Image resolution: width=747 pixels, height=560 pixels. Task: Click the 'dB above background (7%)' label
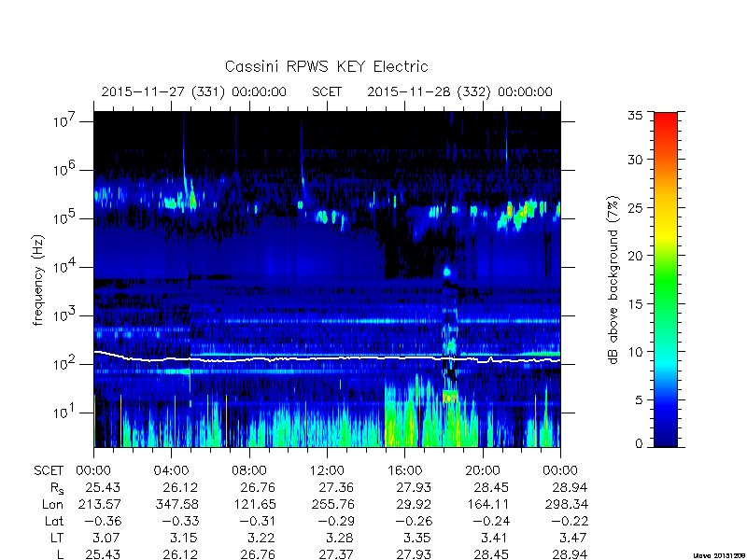(x=613, y=280)
